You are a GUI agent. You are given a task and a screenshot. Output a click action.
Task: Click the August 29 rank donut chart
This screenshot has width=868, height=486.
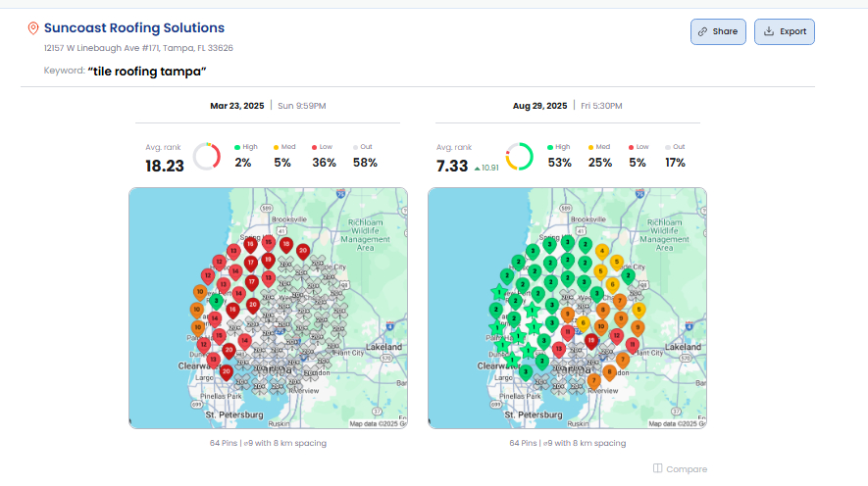[x=519, y=157]
